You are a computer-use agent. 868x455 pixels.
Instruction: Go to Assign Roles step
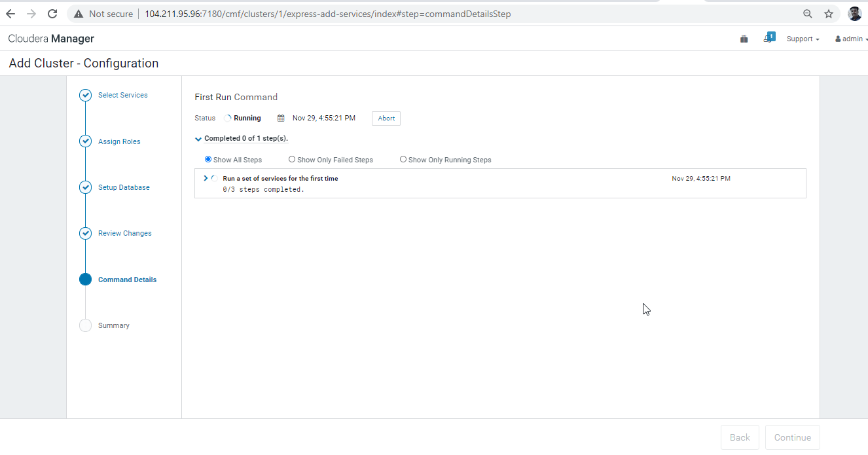(119, 141)
